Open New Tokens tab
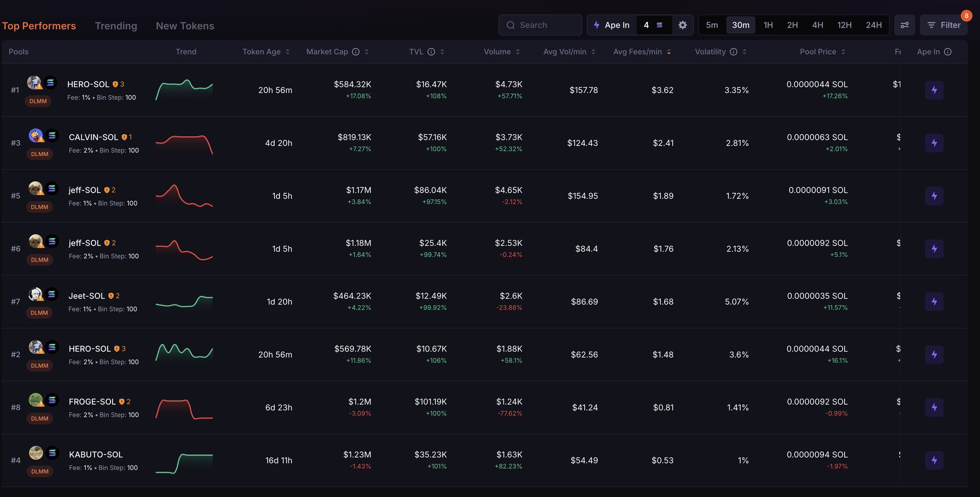Viewport: 980px width, 497px height. point(185,26)
